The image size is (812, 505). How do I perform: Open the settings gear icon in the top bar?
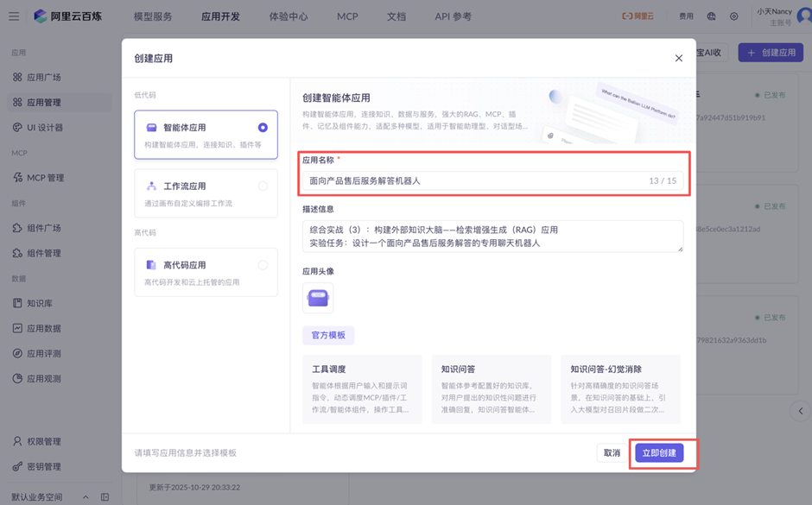point(733,16)
